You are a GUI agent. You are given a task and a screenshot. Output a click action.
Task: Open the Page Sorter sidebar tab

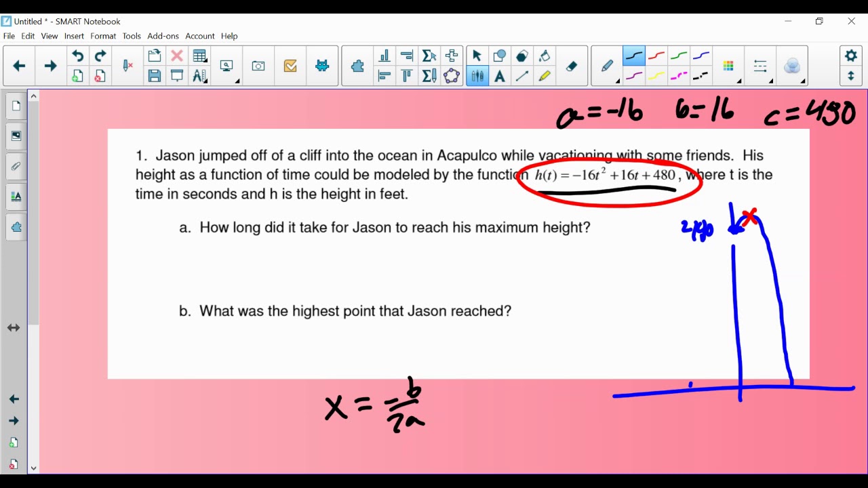(x=16, y=106)
